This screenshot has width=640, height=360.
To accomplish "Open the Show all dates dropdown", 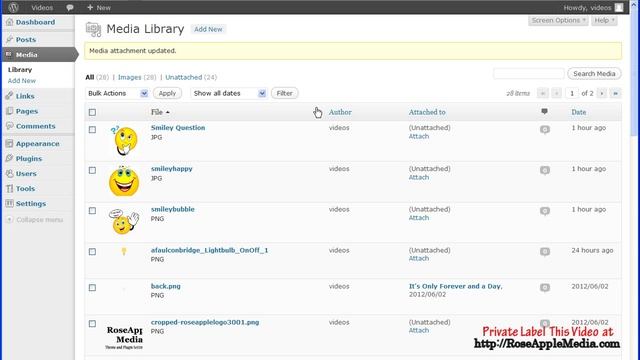I will coord(229,93).
